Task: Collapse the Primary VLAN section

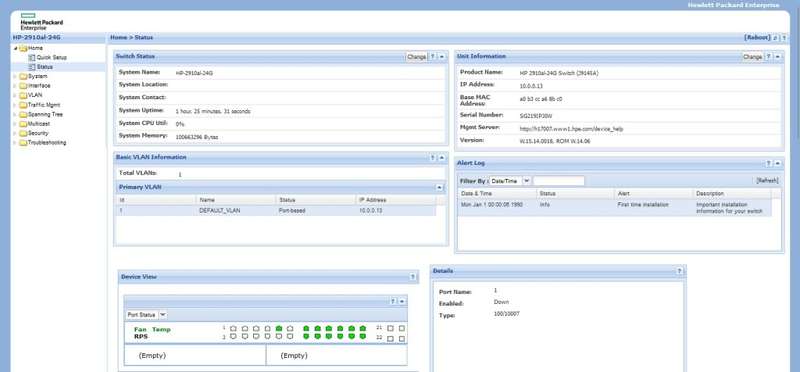Action: click(440, 187)
